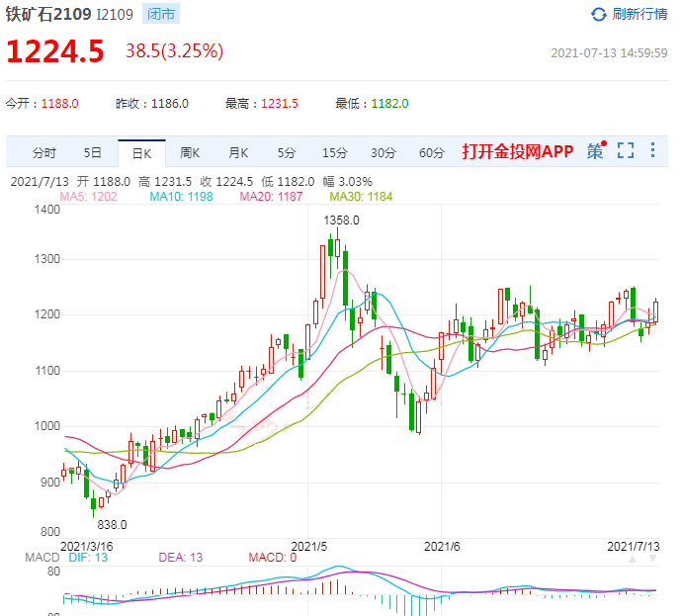Open the three-dot more options menu

coord(652,151)
